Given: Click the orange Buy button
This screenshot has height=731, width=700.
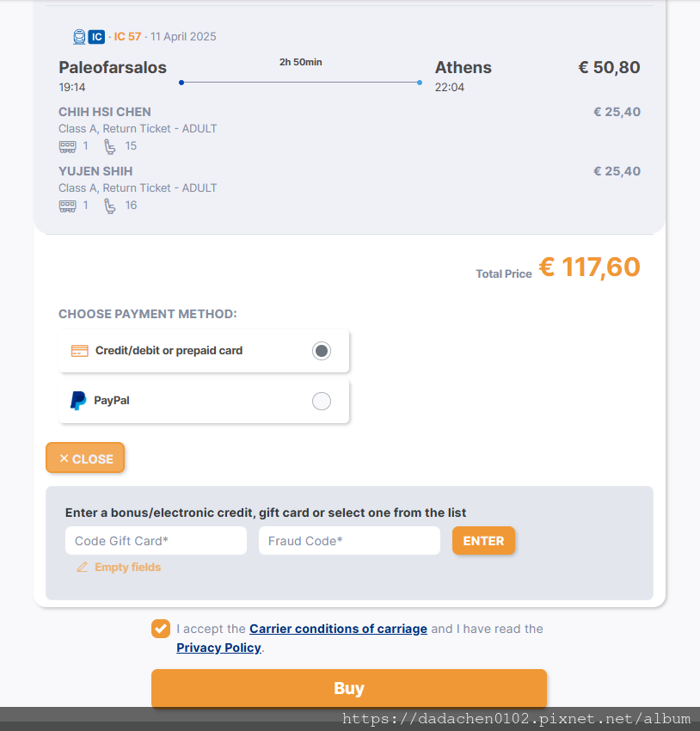Looking at the screenshot, I should [x=349, y=689].
